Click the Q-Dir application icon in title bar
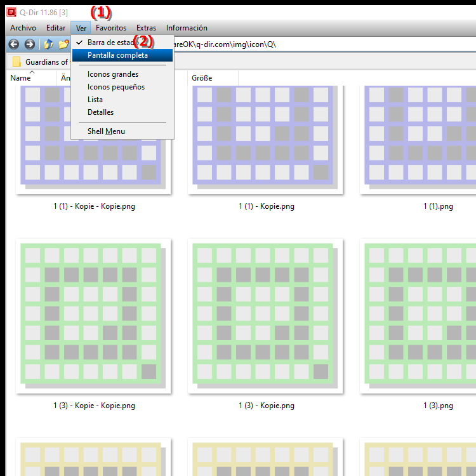 (11, 12)
